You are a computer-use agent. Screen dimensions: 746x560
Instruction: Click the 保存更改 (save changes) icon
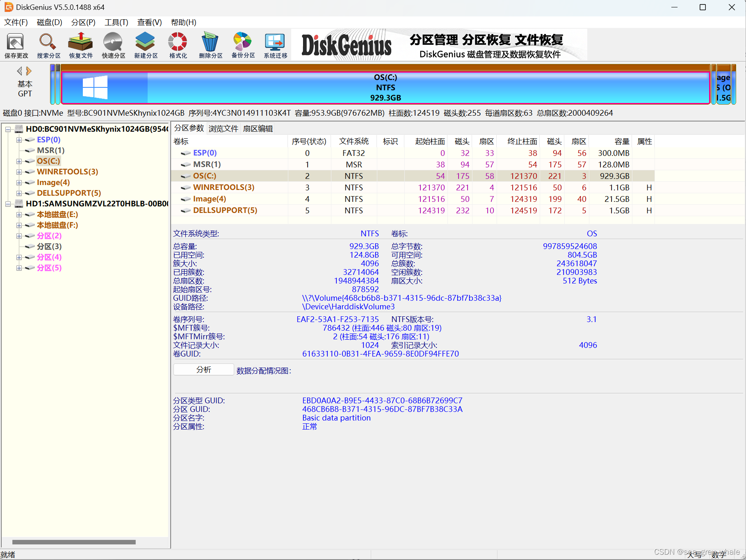coord(16,45)
